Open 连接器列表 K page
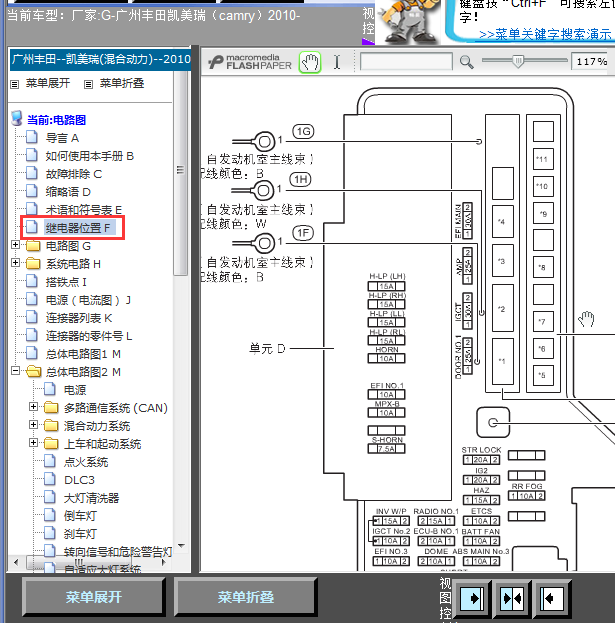This screenshot has height=623, width=615. [x=79, y=318]
